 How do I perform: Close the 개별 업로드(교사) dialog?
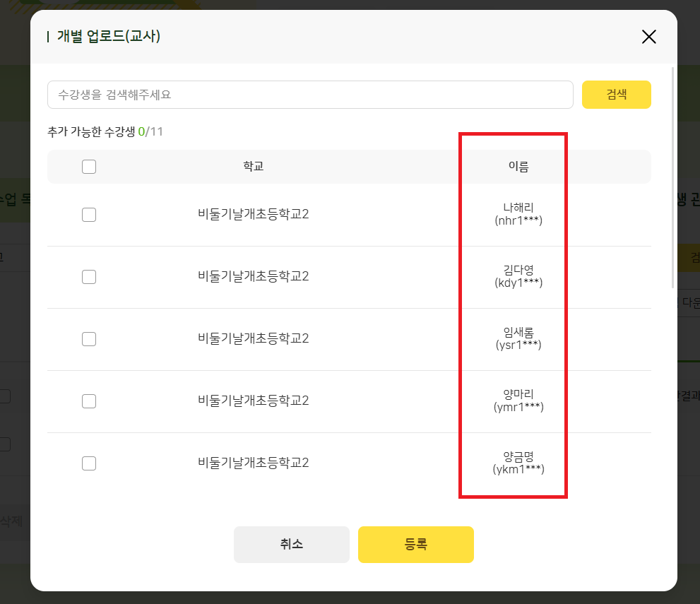648,37
